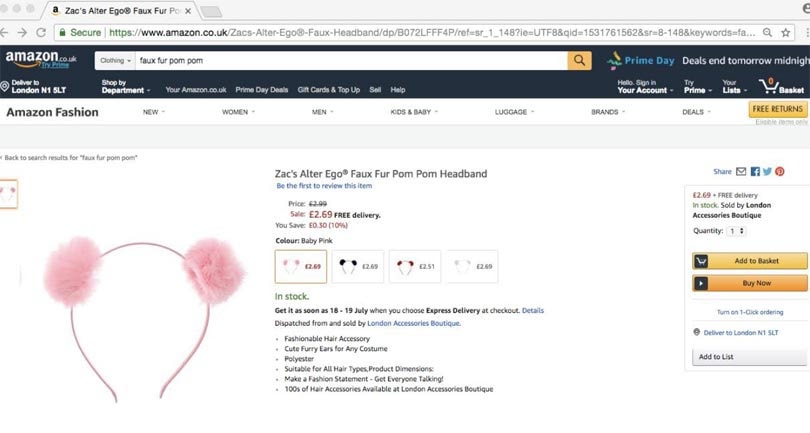Screen dimensions: 810x433
Task: Click the Add to Basket button
Action: click(x=750, y=261)
